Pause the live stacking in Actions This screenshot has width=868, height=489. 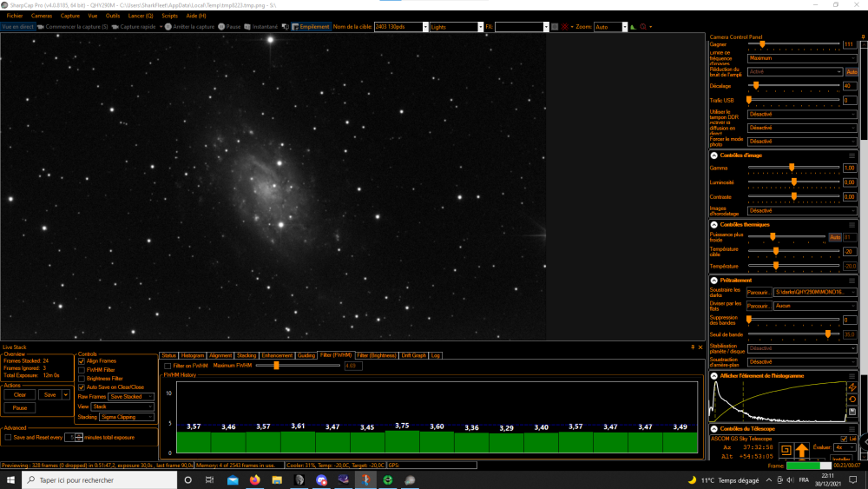(x=20, y=407)
